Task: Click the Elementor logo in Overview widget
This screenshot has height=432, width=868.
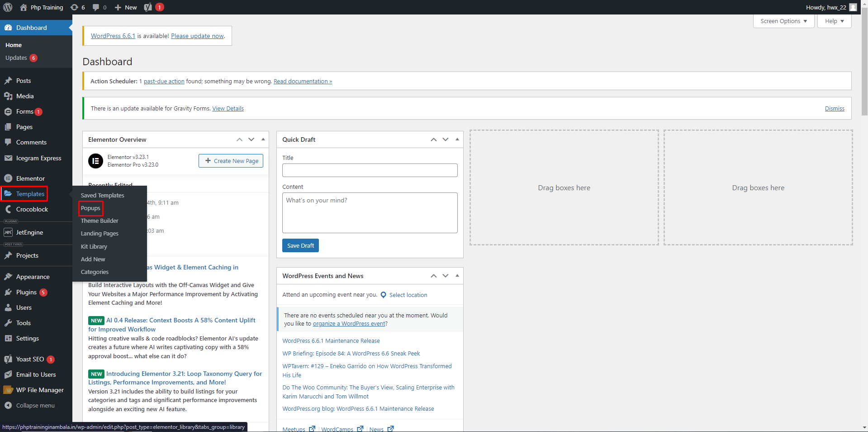Action: point(95,161)
